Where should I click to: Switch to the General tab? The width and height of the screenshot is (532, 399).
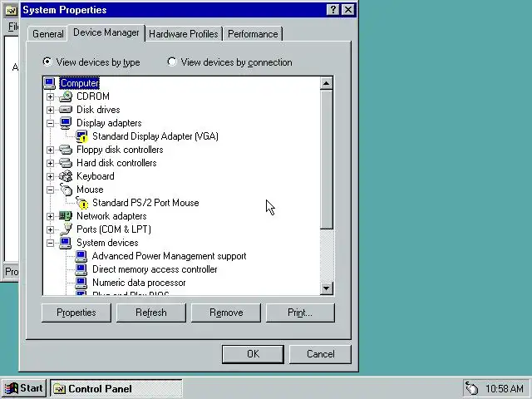[x=48, y=34]
